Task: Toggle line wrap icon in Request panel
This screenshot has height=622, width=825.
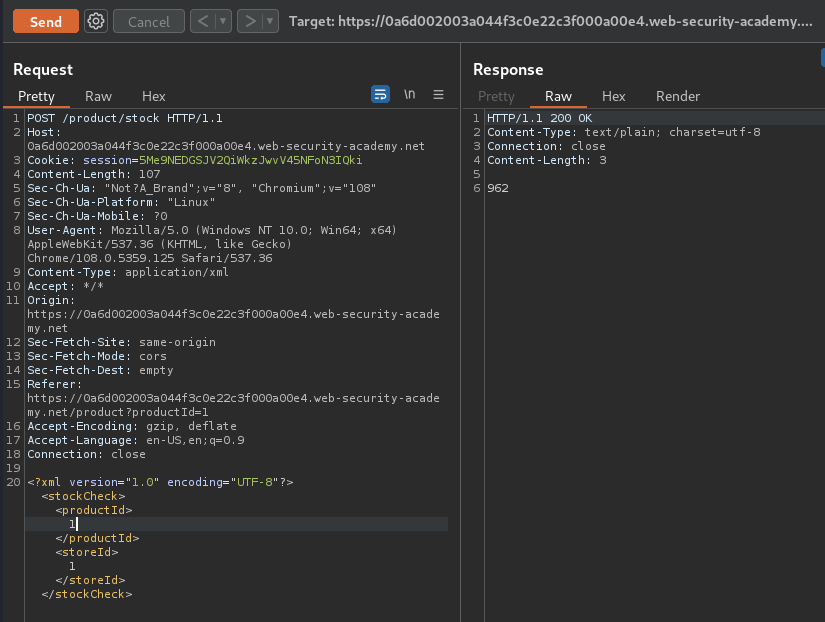Action: tap(380, 94)
